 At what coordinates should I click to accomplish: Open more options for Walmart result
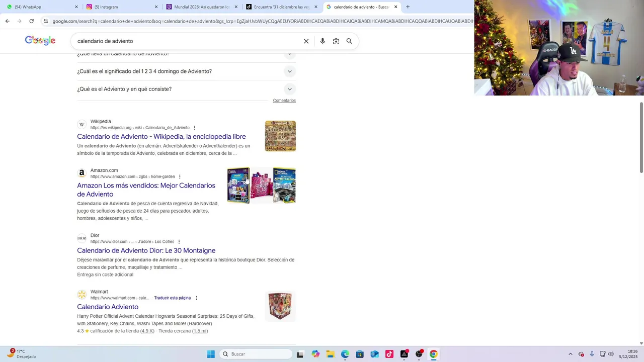pyautogui.click(x=196, y=298)
